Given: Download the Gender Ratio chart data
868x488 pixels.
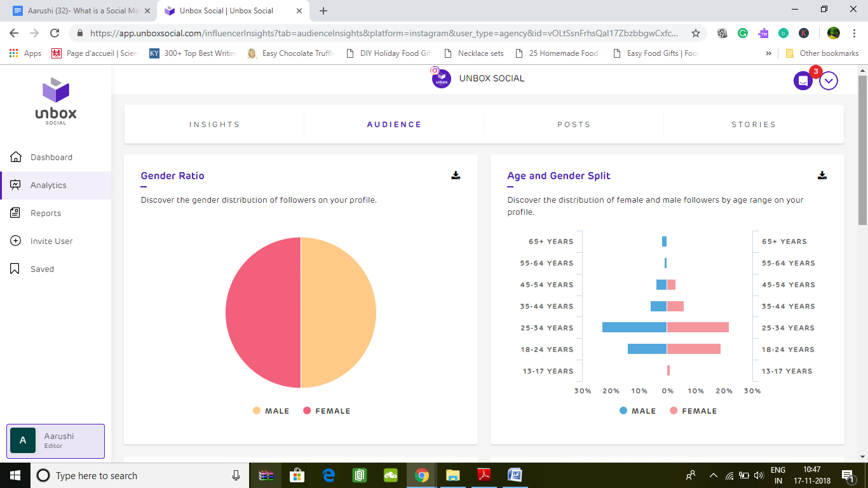Looking at the screenshot, I should 456,176.
